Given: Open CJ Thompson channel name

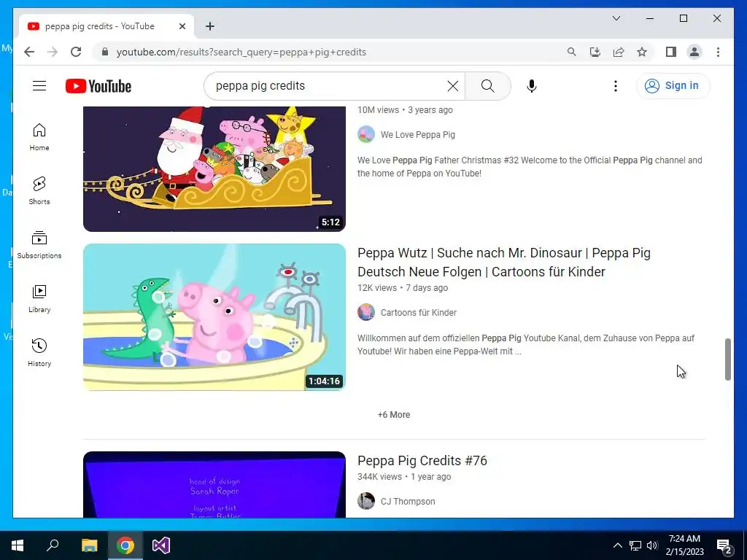Looking at the screenshot, I should click(x=408, y=502).
